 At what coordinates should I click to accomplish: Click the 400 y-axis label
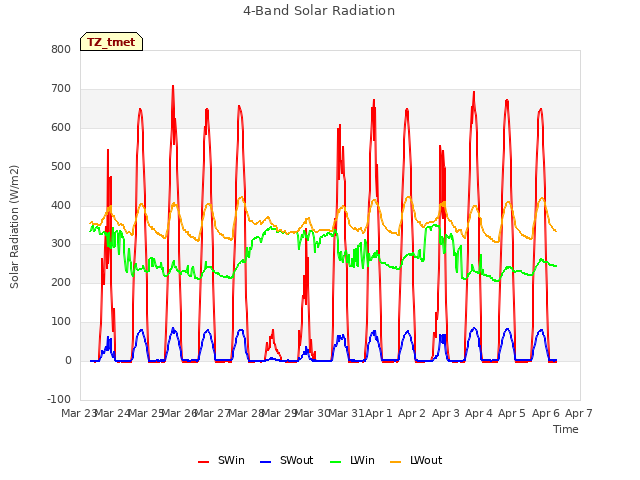tap(61, 205)
